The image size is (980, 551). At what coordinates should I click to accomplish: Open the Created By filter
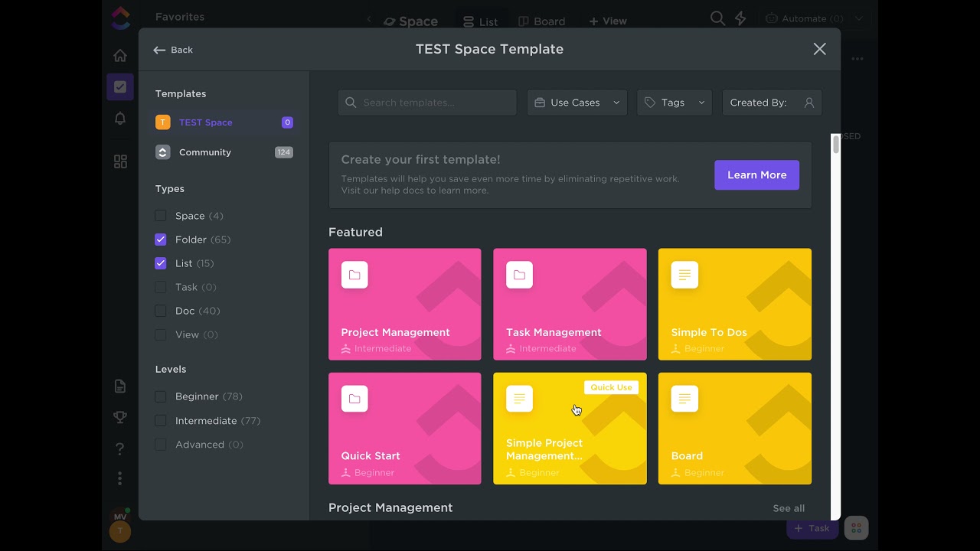[772, 103]
